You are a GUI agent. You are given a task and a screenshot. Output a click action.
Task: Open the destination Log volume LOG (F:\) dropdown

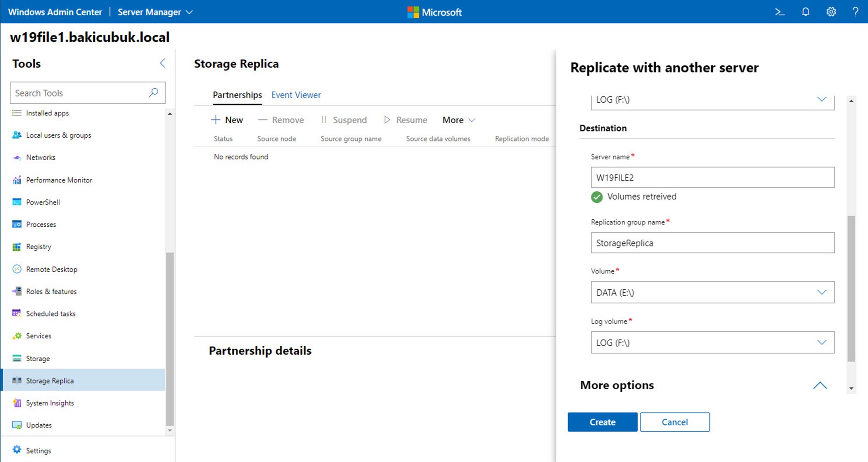point(712,343)
